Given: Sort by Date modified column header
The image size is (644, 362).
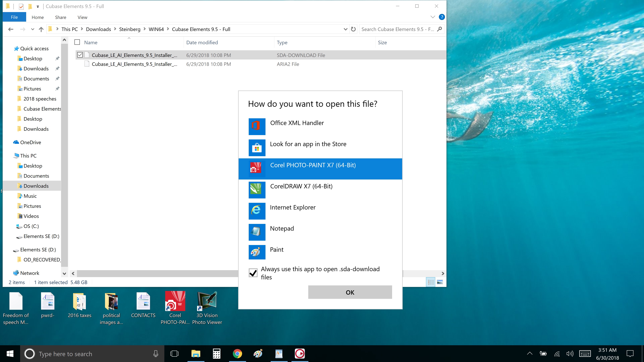Looking at the screenshot, I should click(x=229, y=42).
